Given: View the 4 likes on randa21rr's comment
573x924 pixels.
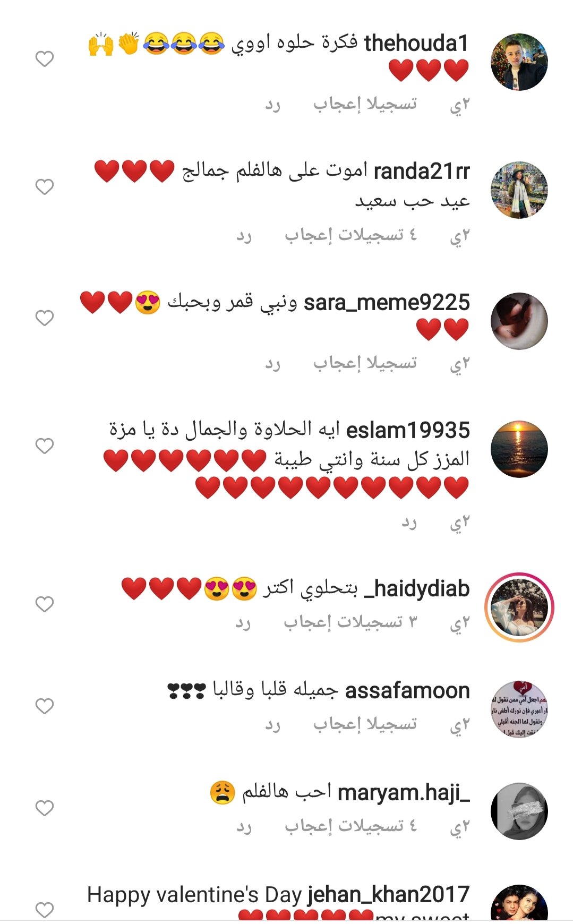Looking at the screenshot, I should tap(351, 235).
